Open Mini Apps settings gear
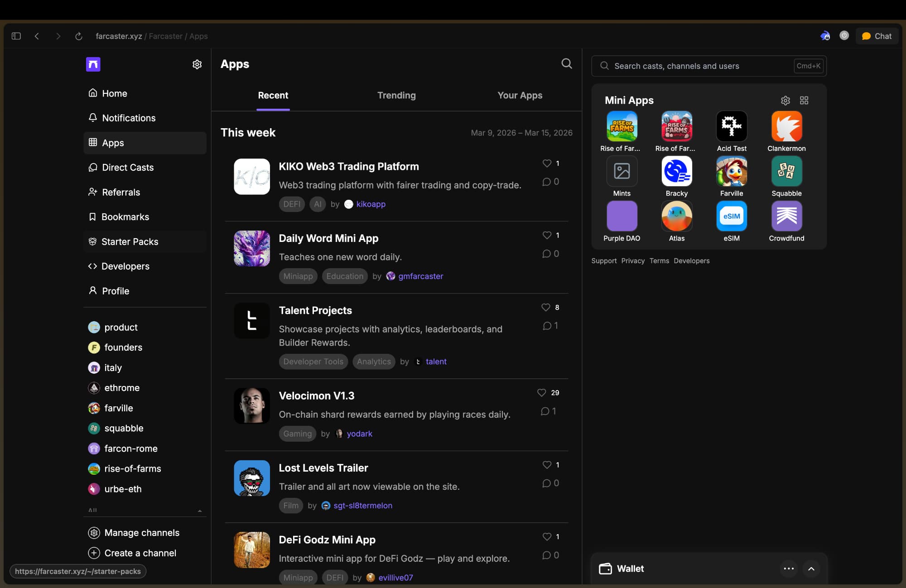The image size is (906, 588). click(x=786, y=101)
